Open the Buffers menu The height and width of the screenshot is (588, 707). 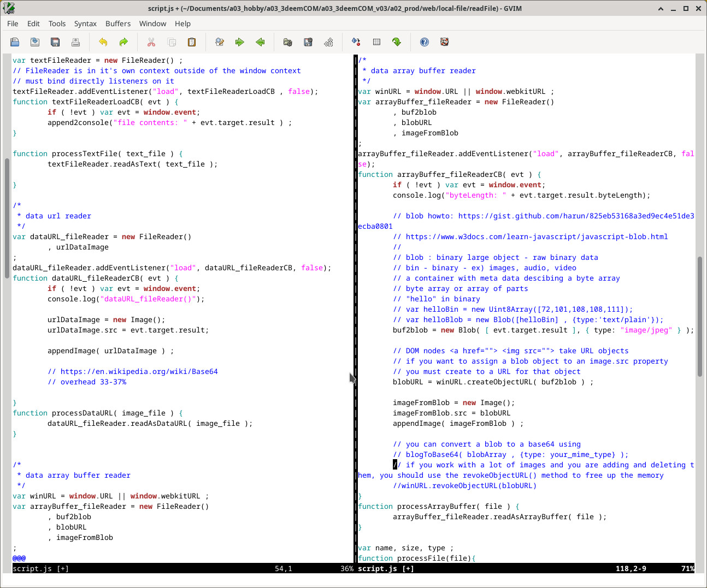pyautogui.click(x=118, y=23)
